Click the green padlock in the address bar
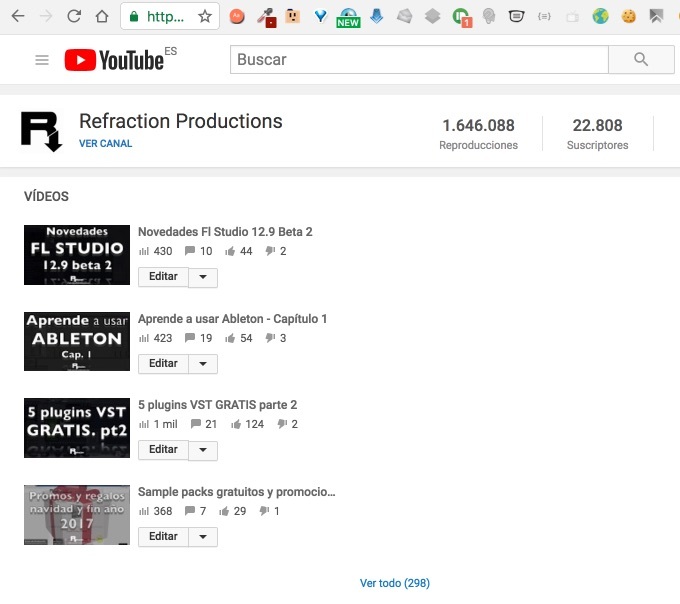Viewport: 680px width, 604px height. (x=134, y=17)
